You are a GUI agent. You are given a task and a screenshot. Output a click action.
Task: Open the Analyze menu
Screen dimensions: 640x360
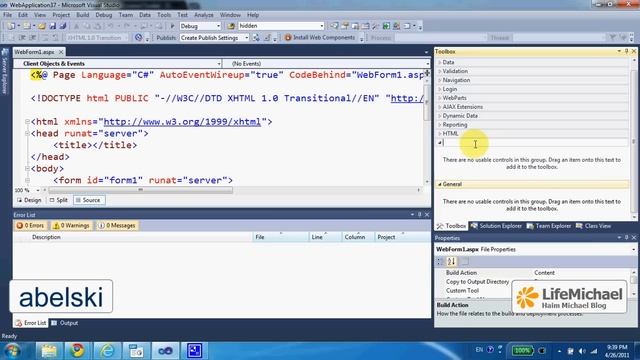(204, 15)
